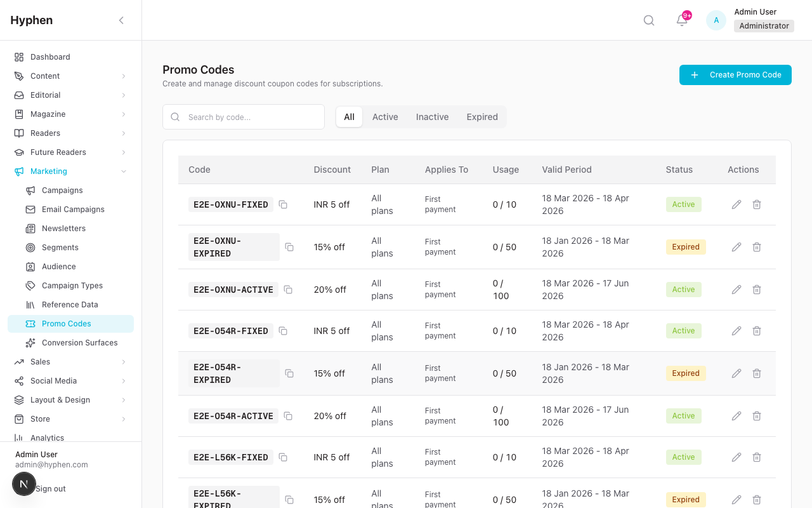Open the notifications bell
Viewport: 812px width, 508px height.
tap(682, 20)
